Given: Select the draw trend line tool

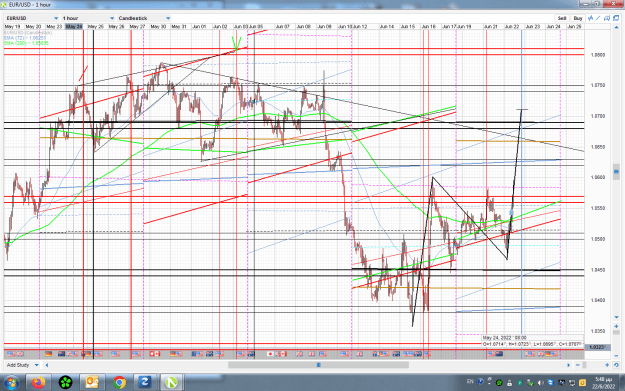Looking at the screenshot, I should coord(598,18).
